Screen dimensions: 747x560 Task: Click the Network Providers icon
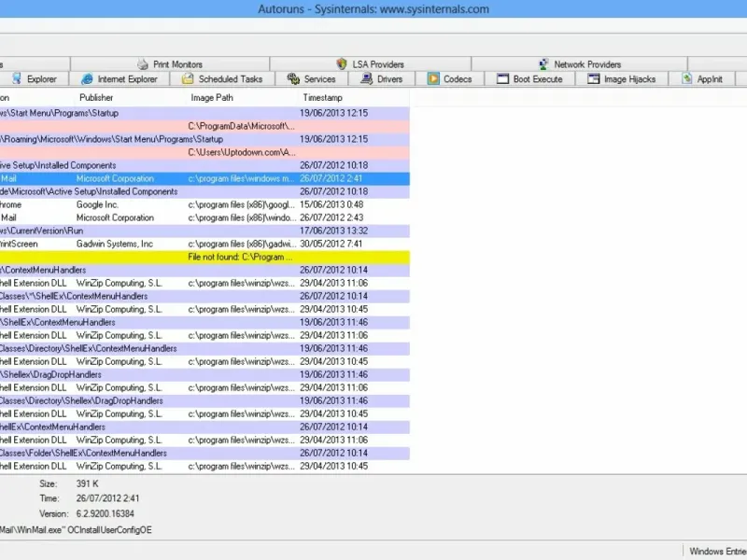coord(543,63)
